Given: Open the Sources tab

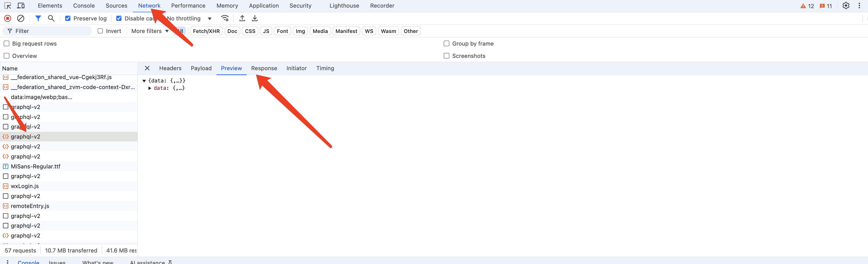Looking at the screenshot, I should [x=117, y=6].
